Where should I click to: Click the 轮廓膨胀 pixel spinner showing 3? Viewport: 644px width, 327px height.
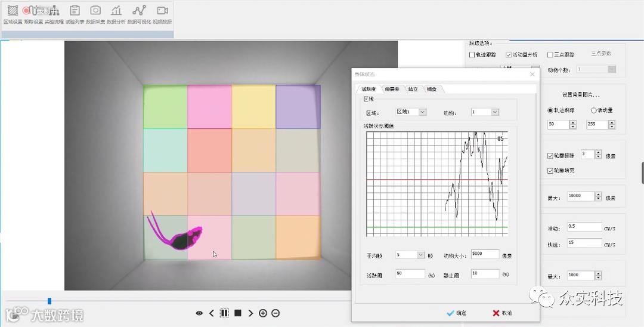pyautogui.click(x=591, y=155)
